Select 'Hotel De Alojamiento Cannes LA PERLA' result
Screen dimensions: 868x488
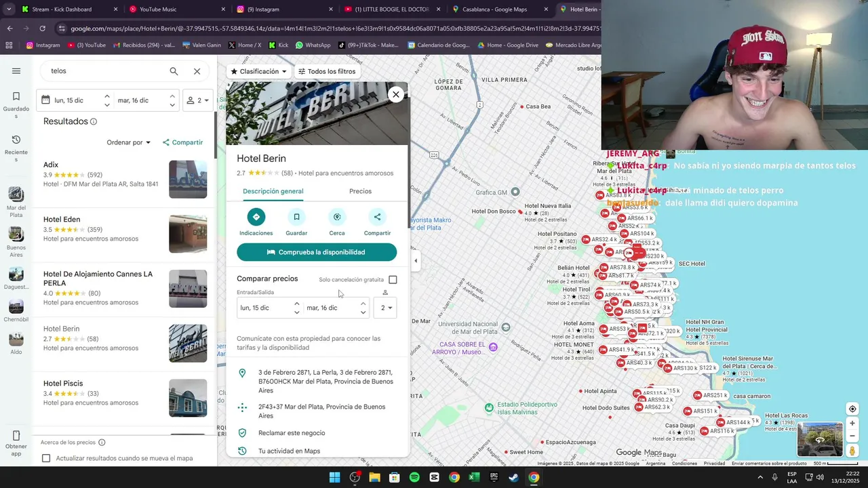point(125,288)
